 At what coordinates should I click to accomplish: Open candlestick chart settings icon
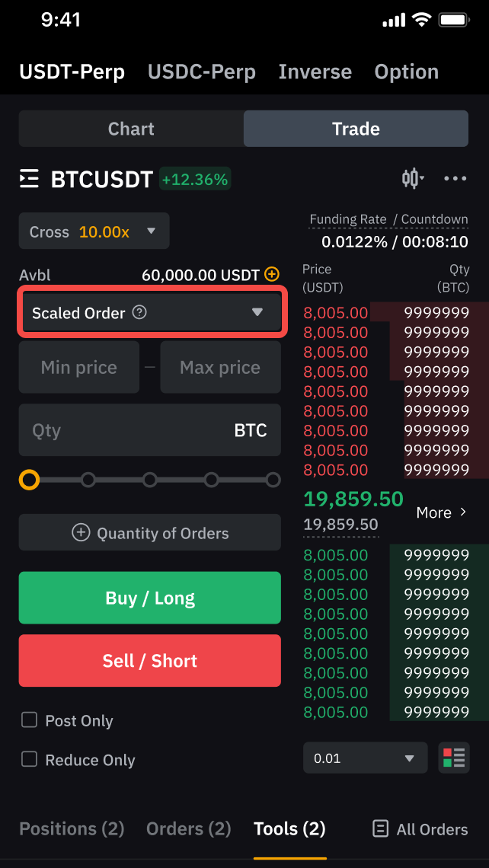click(412, 179)
